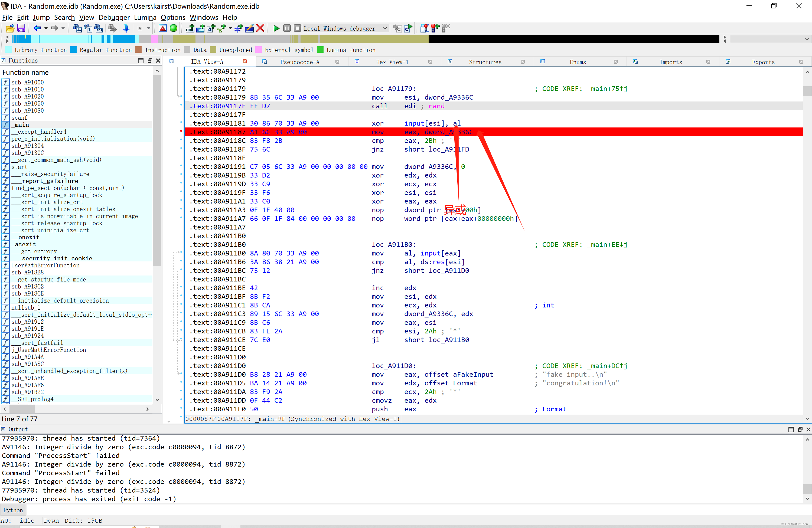Click the Jump back blue arrow
The image size is (812, 528).
pyautogui.click(x=37, y=28)
